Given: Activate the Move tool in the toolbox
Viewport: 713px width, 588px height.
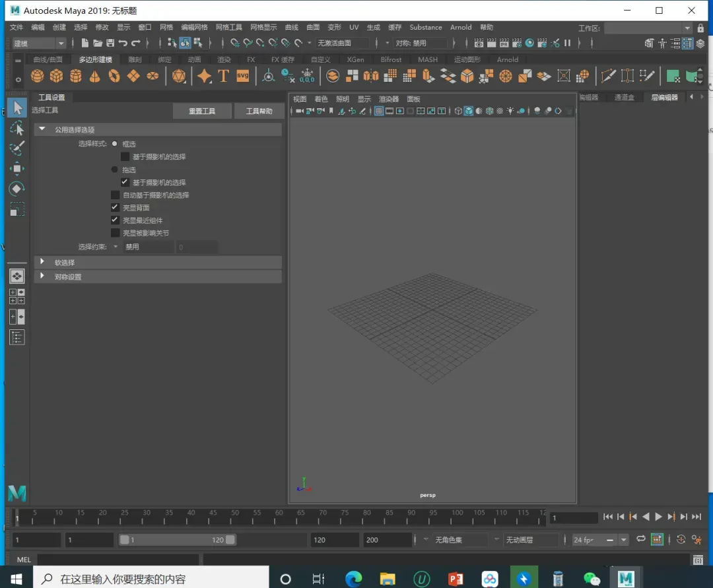Looking at the screenshot, I should click(x=17, y=169).
